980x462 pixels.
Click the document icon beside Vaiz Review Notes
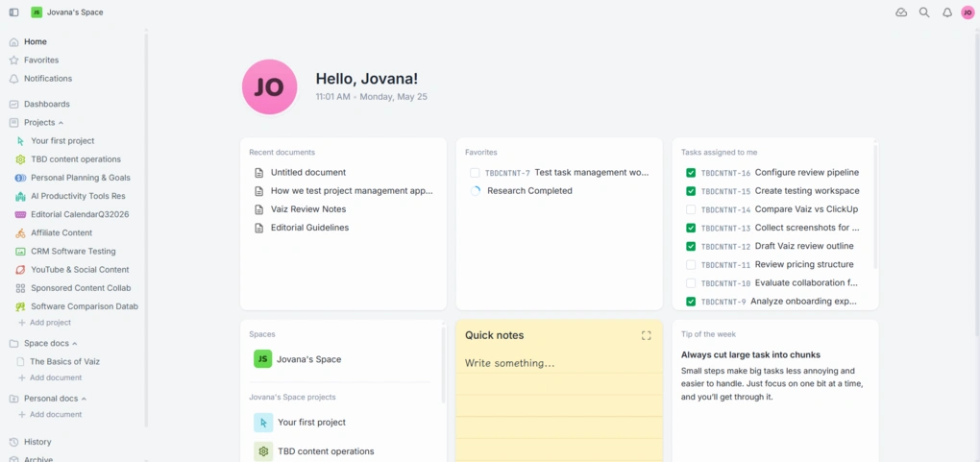(258, 209)
